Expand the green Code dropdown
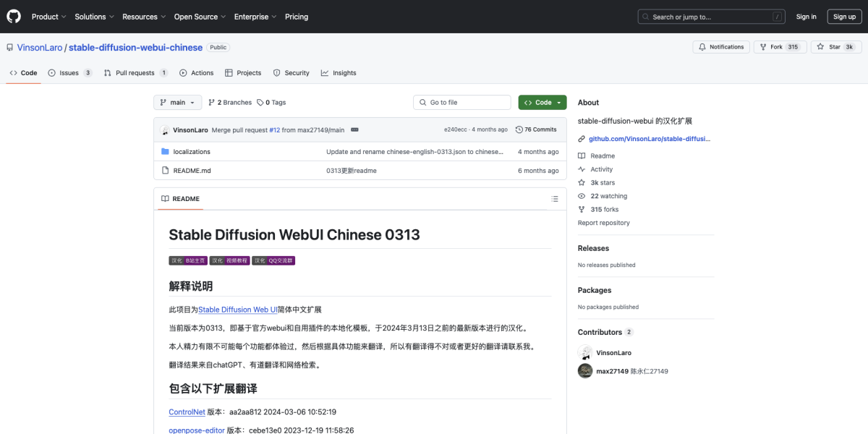Screen dimensions: 868x434 [542, 102]
